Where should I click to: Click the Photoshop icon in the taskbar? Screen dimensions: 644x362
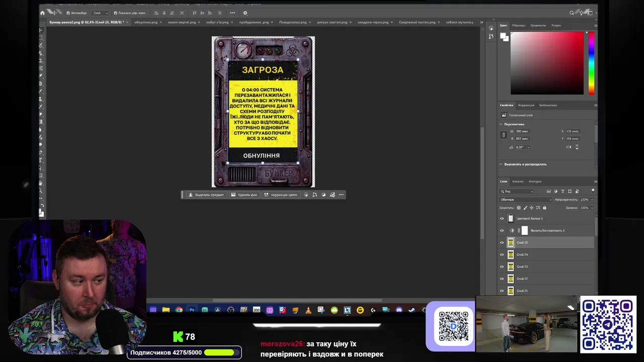click(192, 310)
